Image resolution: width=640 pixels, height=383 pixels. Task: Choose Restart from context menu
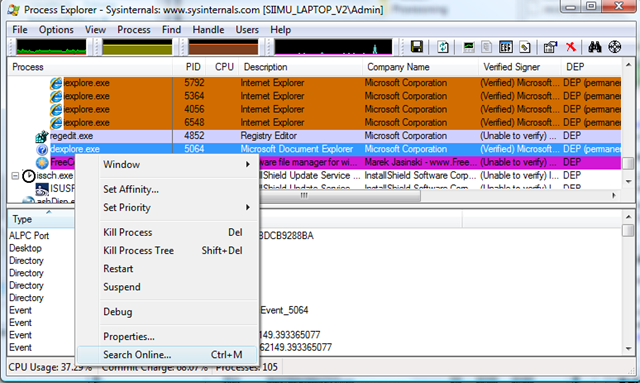tap(167, 269)
